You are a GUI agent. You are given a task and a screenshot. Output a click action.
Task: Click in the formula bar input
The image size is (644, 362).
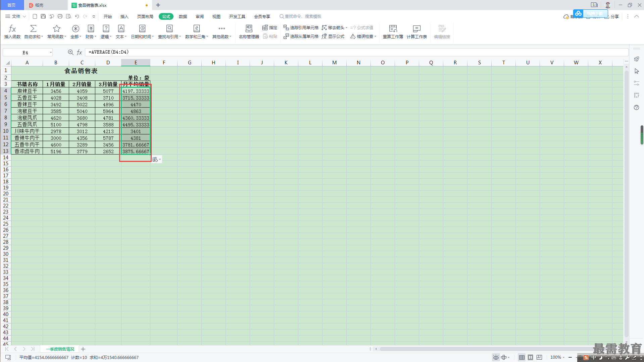pos(356,52)
